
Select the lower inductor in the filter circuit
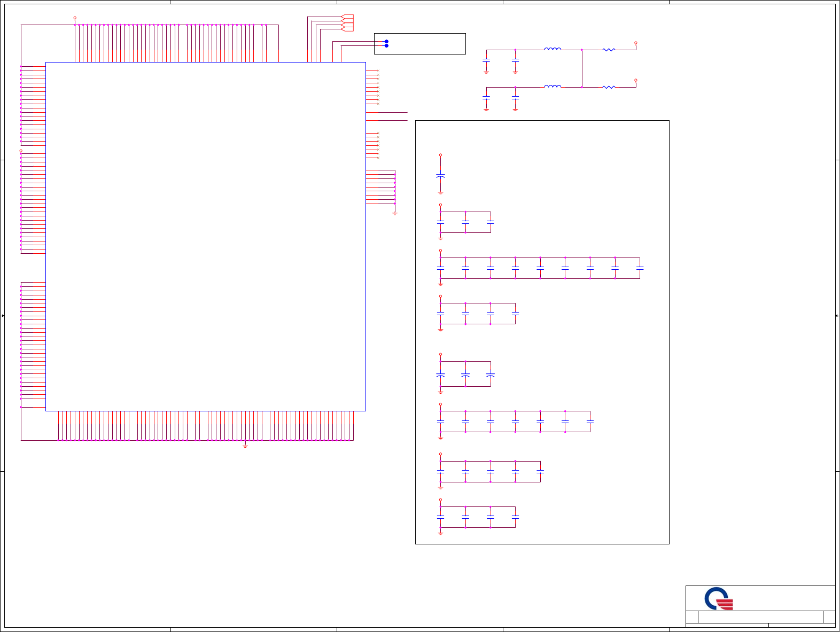pyautogui.click(x=553, y=86)
